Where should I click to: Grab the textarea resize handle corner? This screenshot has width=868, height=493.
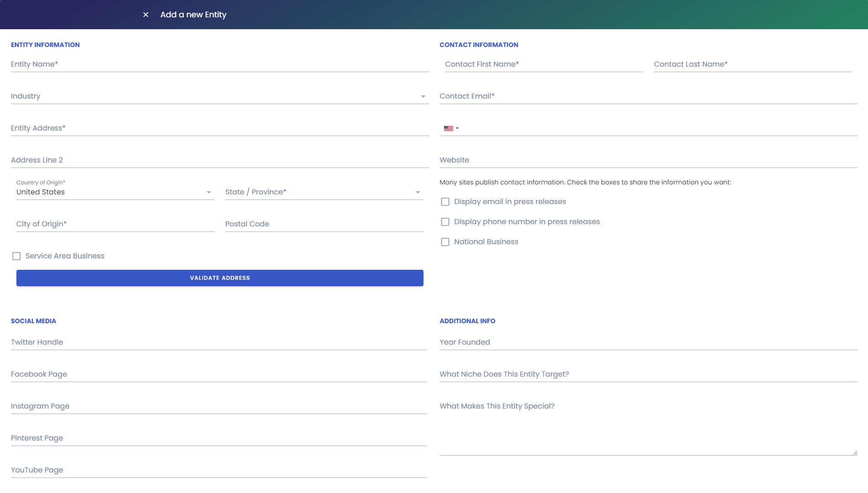pyautogui.click(x=855, y=452)
